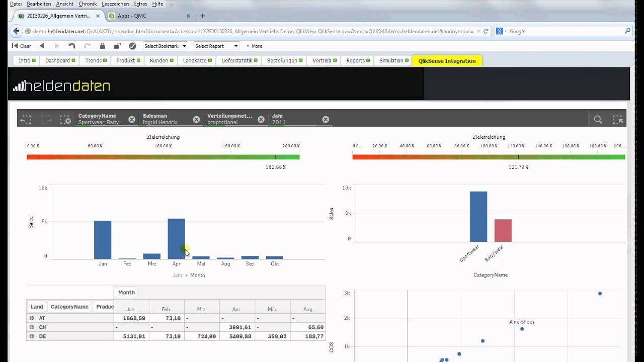Click the current selections checkmark icon
Image resolution: width=644 pixels, height=362 pixels.
click(x=132, y=46)
